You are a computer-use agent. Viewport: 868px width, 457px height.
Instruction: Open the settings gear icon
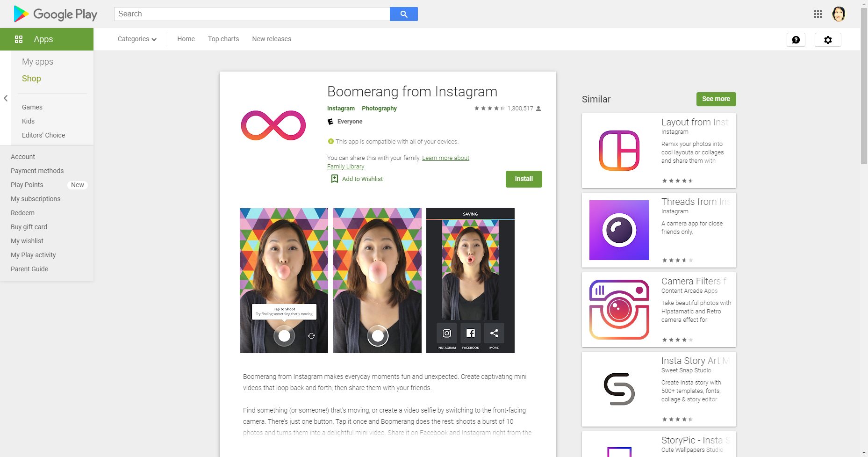[x=828, y=40]
